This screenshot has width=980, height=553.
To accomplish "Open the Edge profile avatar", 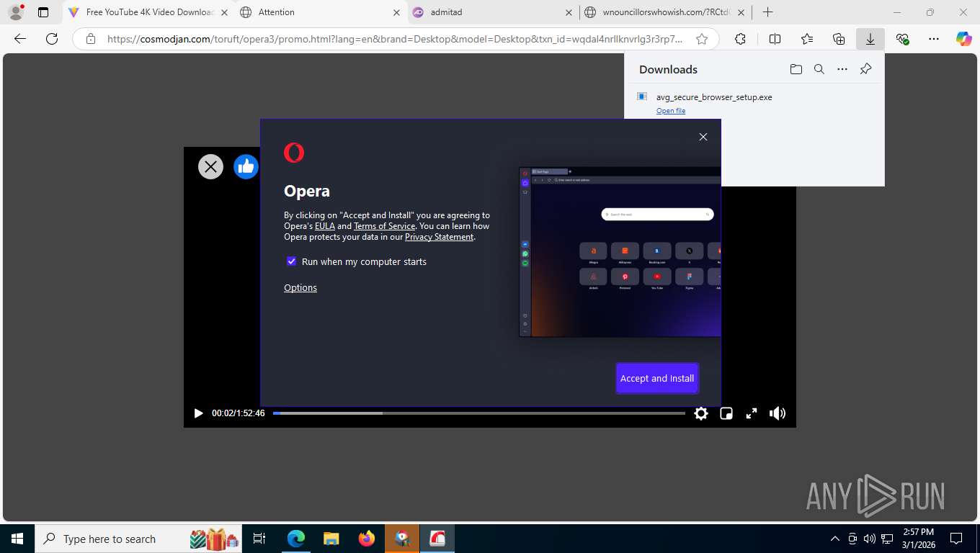I will click(x=15, y=12).
